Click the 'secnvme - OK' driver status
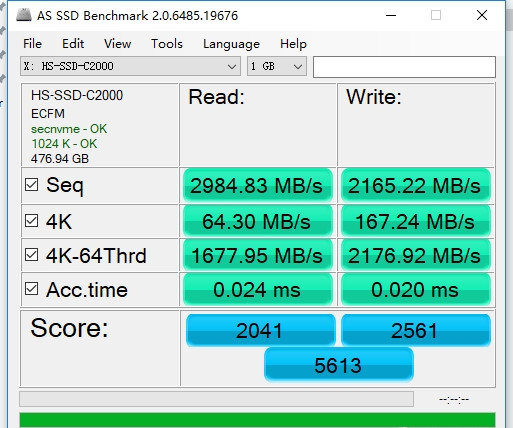 tap(69, 129)
